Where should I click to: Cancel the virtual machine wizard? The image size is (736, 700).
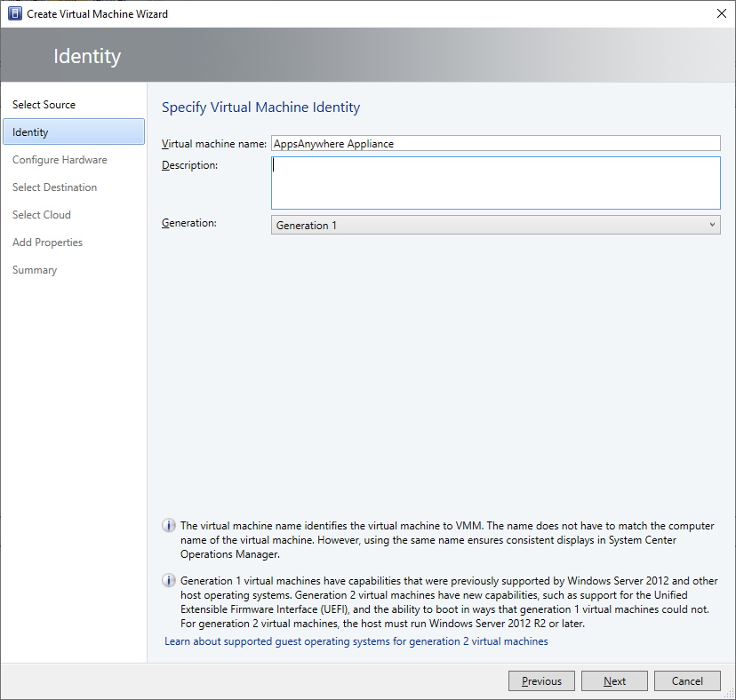click(687, 681)
